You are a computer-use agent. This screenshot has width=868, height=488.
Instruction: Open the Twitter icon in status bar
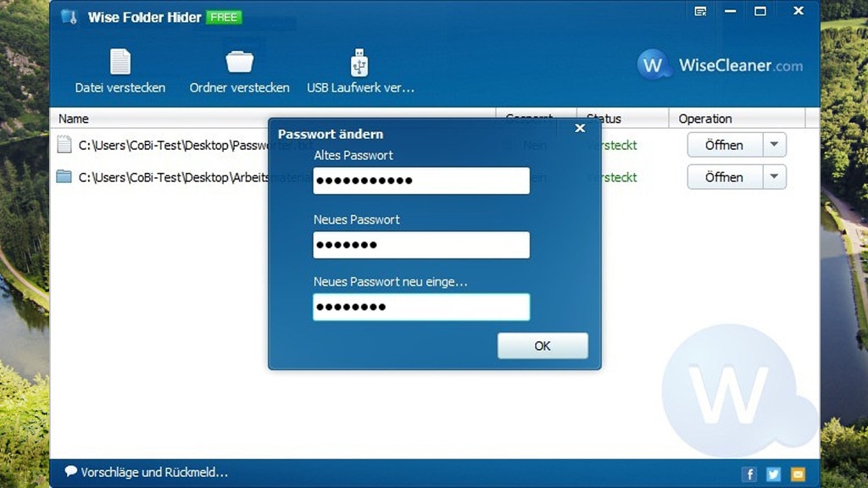point(773,474)
